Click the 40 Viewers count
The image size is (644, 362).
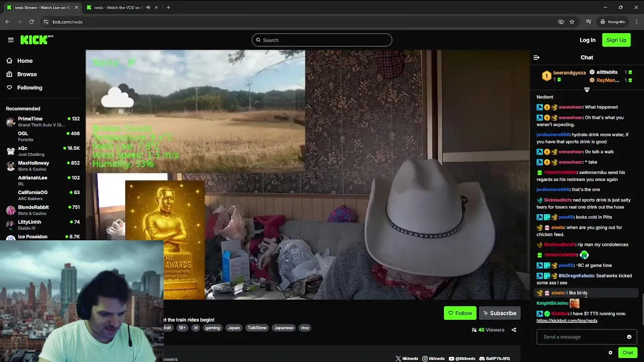point(488,330)
